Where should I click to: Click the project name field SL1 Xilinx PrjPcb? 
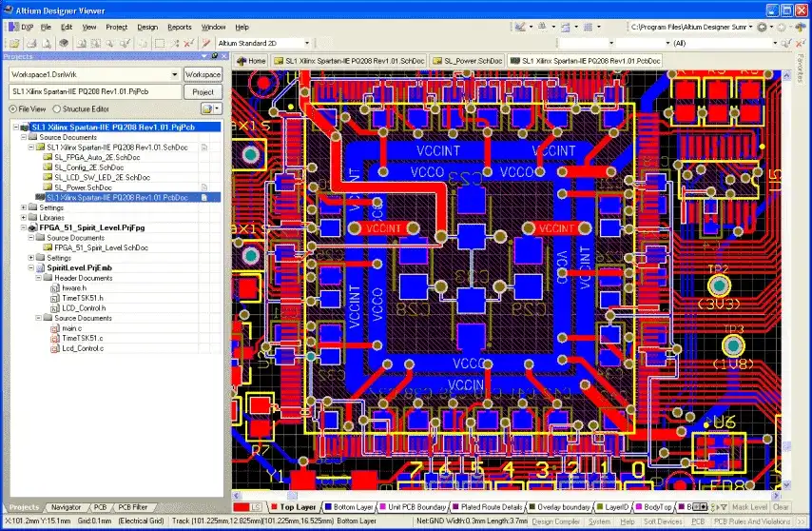[x=95, y=91]
